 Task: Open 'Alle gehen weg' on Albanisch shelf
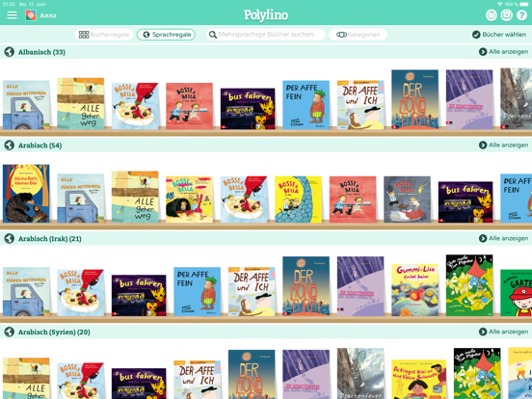(80, 103)
